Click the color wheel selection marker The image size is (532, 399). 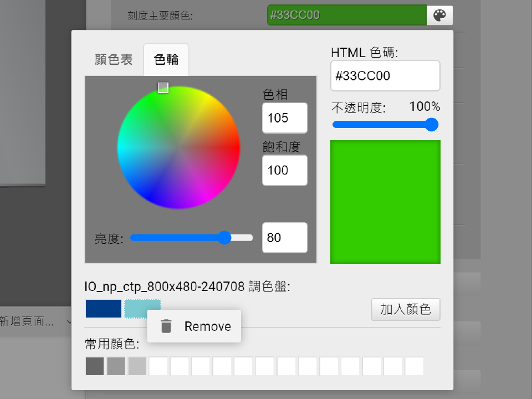coord(164,88)
